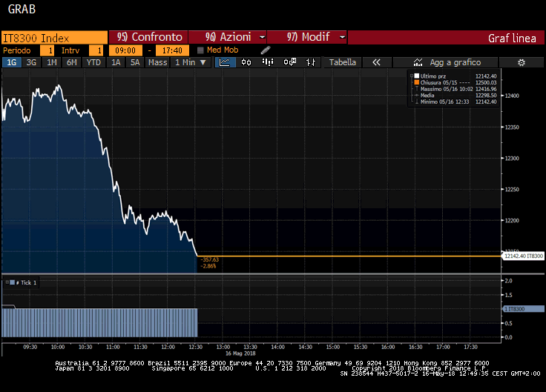This screenshot has height=392, width=546.
Task: Open the 1 Min interval dropdown
Action: tap(191, 62)
